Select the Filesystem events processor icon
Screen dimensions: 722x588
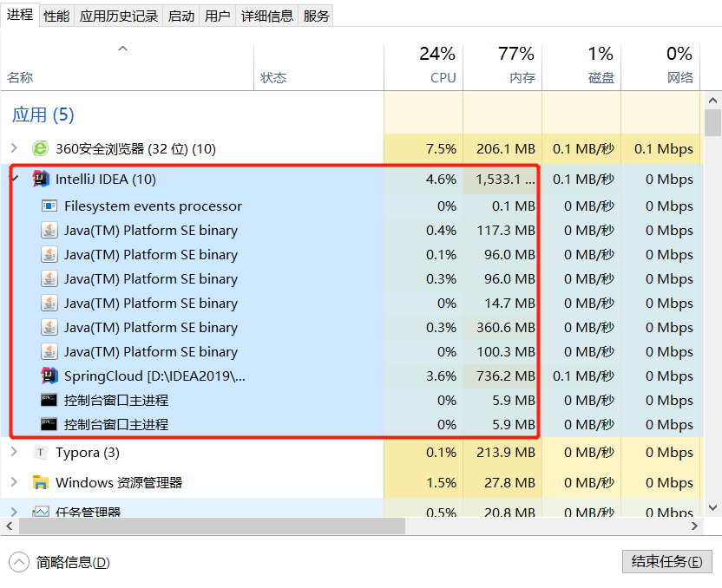tap(49, 206)
